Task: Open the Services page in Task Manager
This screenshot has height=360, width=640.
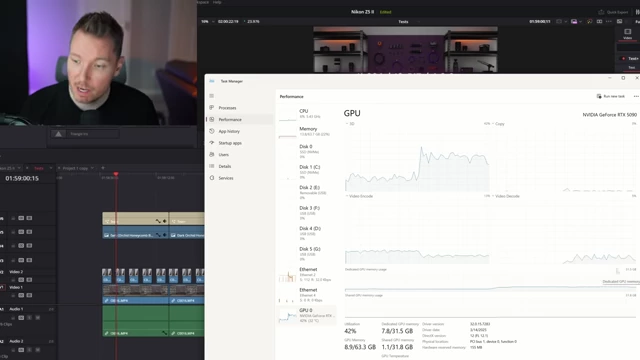Action: click(239, 178)
